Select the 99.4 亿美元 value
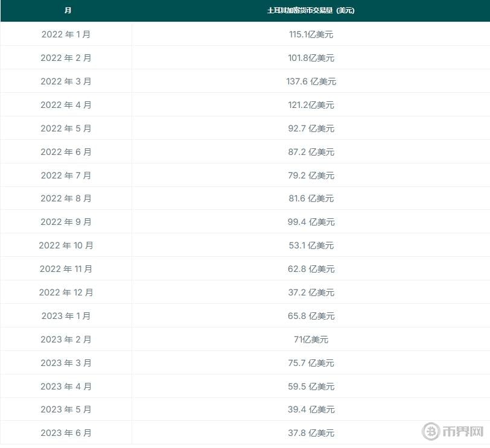490x448 pixels. (311, 222)
